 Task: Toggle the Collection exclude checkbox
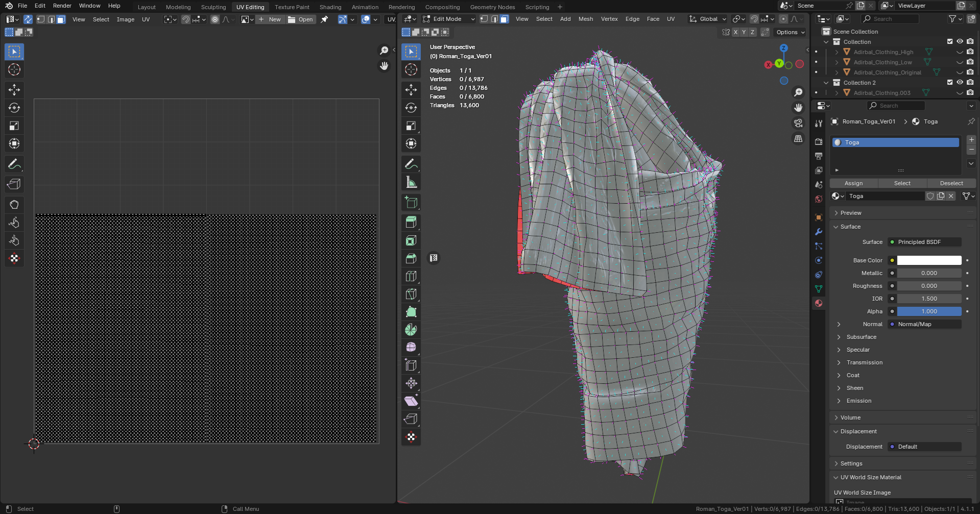coord(950,41)
